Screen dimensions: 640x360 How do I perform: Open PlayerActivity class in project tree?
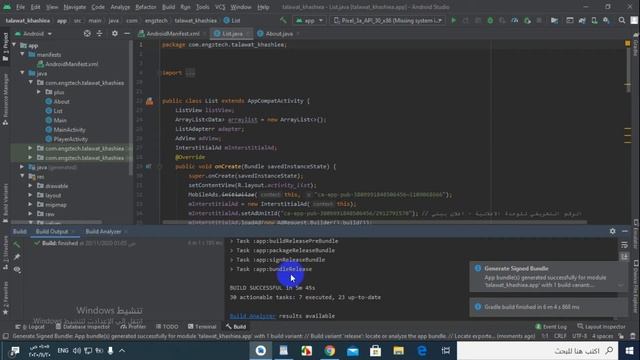pos(71,139)
